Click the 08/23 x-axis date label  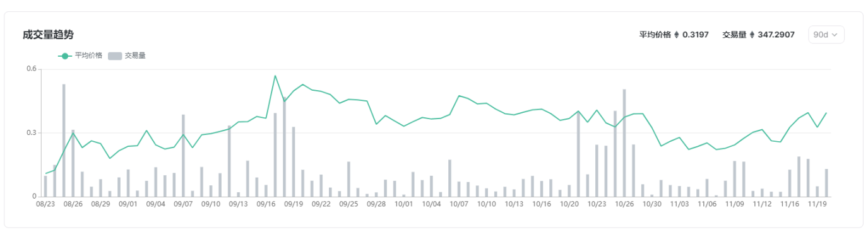pos(45,204)
